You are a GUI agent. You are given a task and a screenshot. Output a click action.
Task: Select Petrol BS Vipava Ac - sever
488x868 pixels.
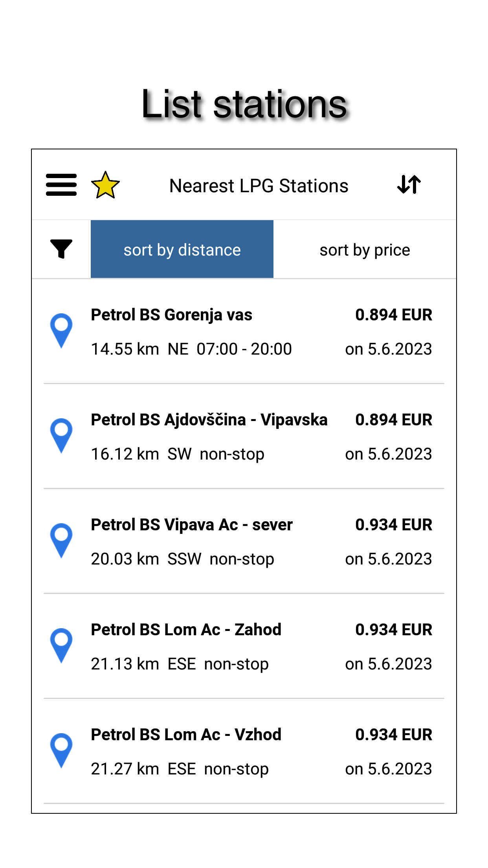point(192,525)
